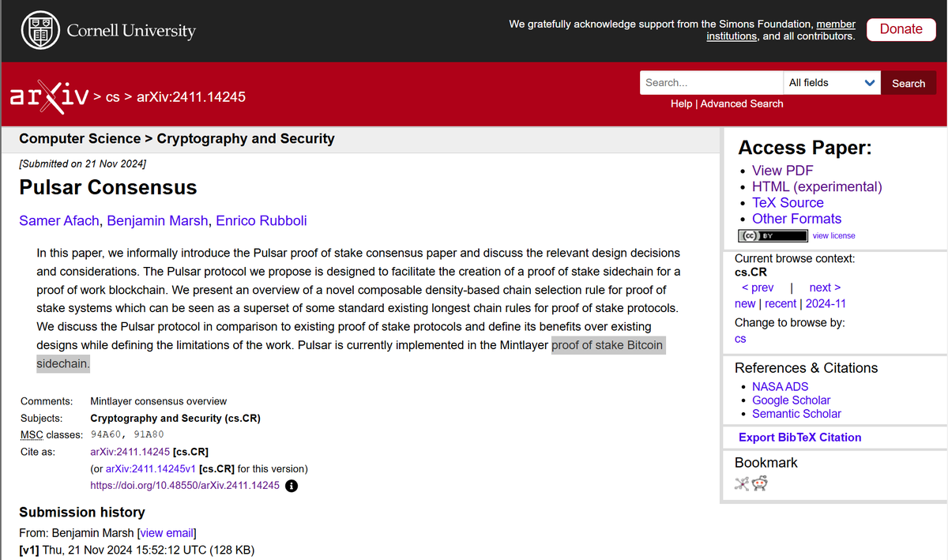The image size is (948, 560).
Task: Open the HTML (experimental) version
Action: click(x=817, y=186)
